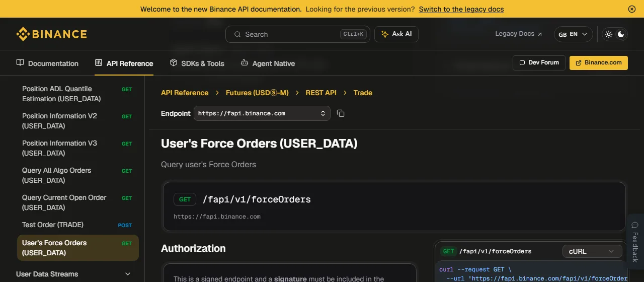Viewport: 644px width, 282px height.
Task: Click the curl --request GET code line
Action: (x=475, y=269)
